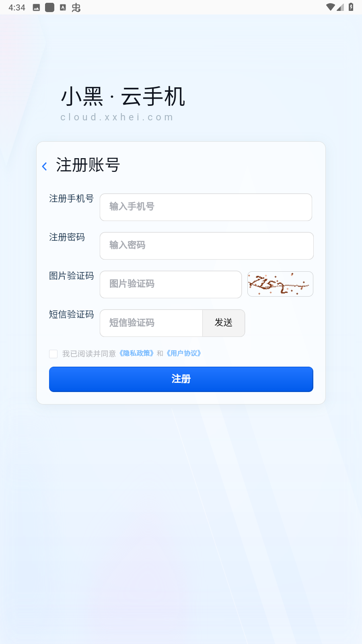The image size is (362, 644).
Task: Focus the 短信验证码 SMS code field
Action: (151, 323)
